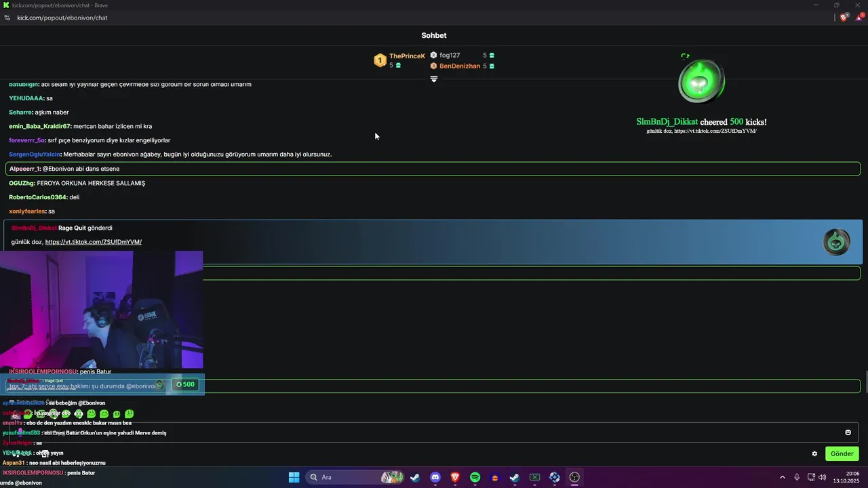Click the small green refresh icon above the skull
868x488 pixels.
click(x=685, y=56)
